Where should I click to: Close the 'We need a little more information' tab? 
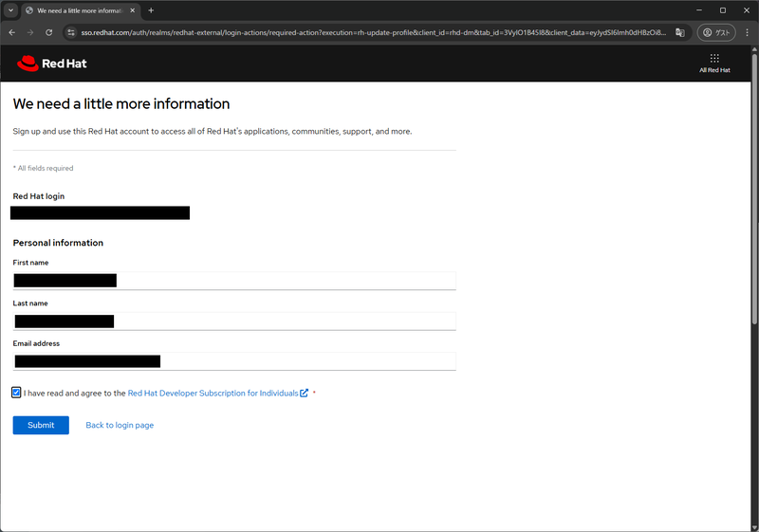133,10
